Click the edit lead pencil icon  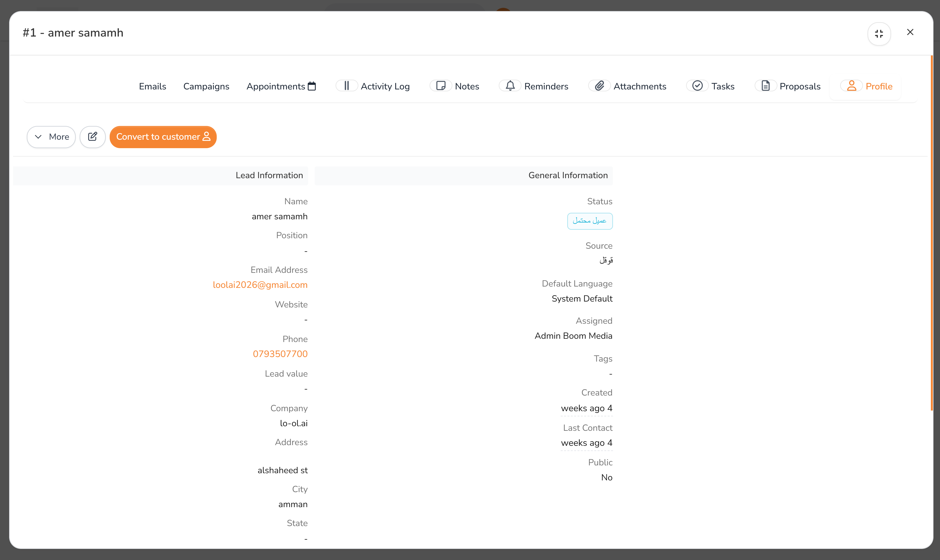pyautogui.click(x=92, y=137)
